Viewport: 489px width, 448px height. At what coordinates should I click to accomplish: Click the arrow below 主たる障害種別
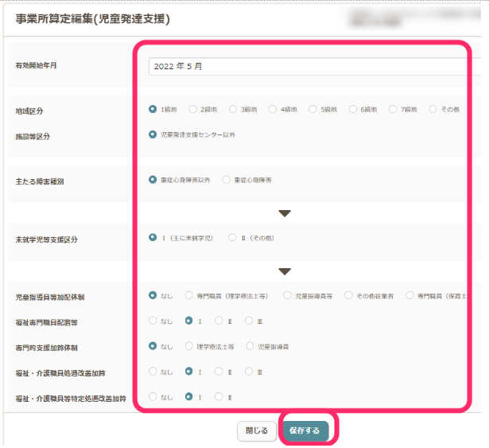pos(285,213)
